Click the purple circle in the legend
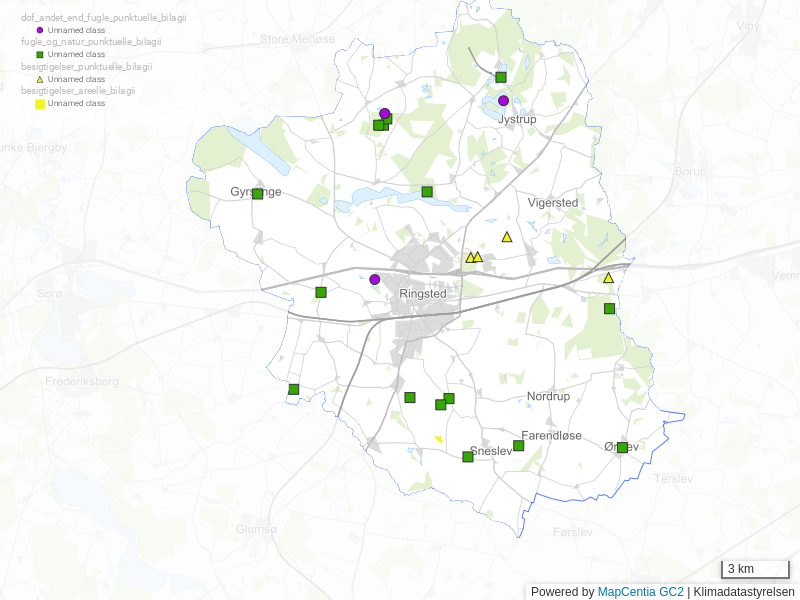This screenshot has height=600, width=800. (x=40, y=30)
